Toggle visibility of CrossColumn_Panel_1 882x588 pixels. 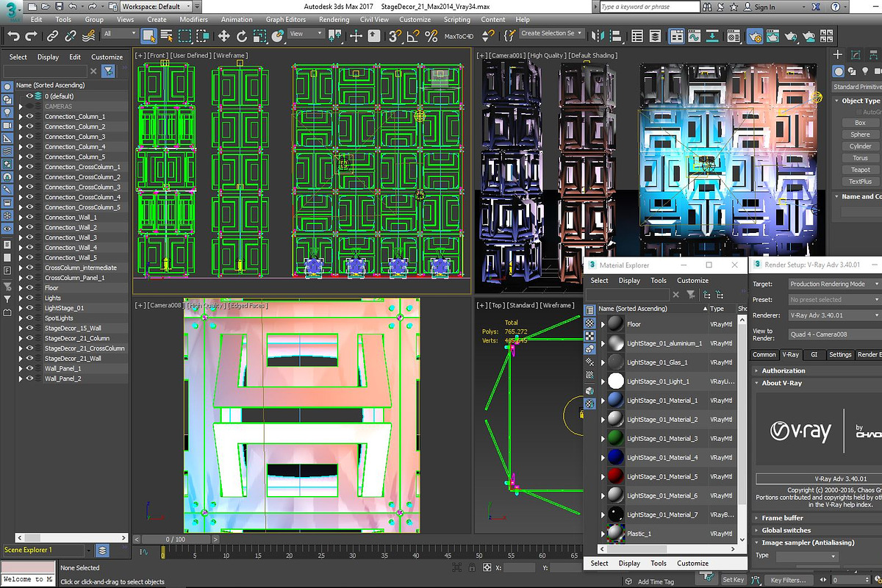(30, 278)
